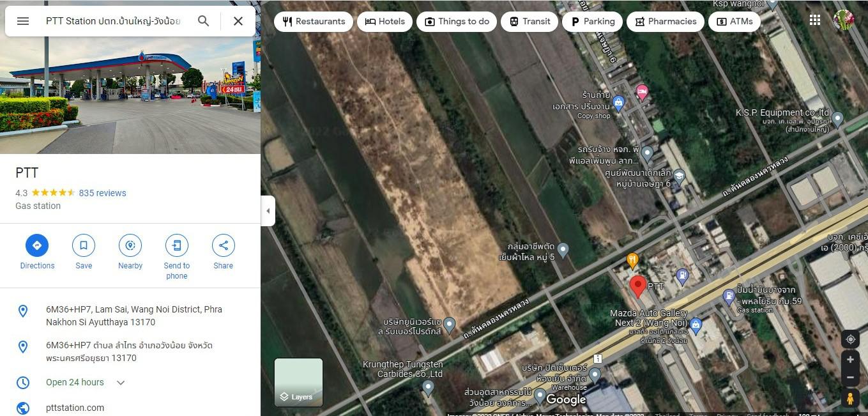Get Directions to PTT
This screenshot has height=416, width=868.
(x=37, y=252)
